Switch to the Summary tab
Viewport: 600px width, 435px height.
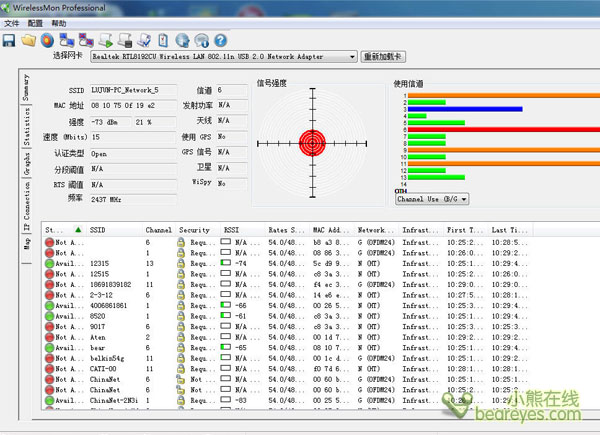26,87
